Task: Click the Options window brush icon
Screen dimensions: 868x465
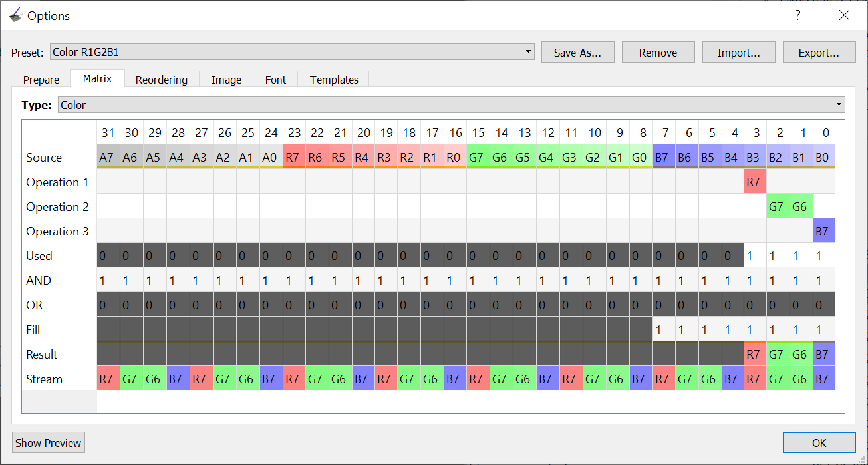Action: pos(15,15)
